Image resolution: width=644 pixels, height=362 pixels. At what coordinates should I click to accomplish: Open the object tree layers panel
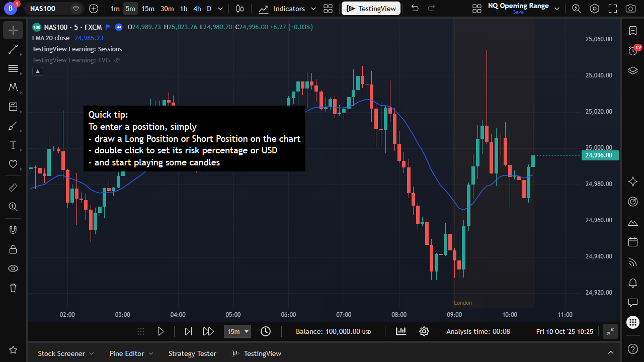633,70
